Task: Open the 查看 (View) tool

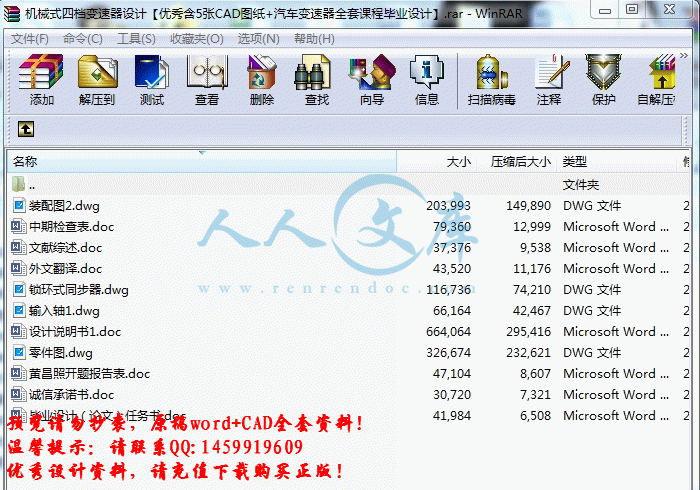Action: click(207, 72)
